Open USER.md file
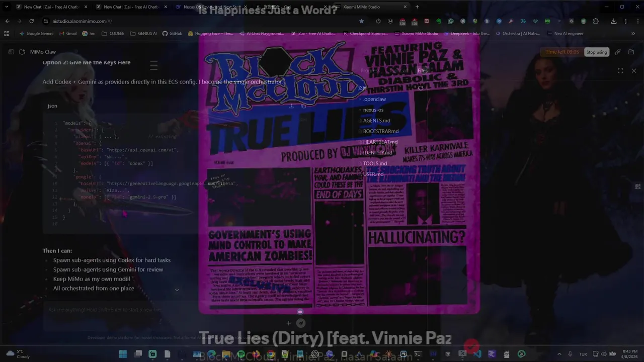This screenshot has height=362, width=644. [x=373, y=174]
